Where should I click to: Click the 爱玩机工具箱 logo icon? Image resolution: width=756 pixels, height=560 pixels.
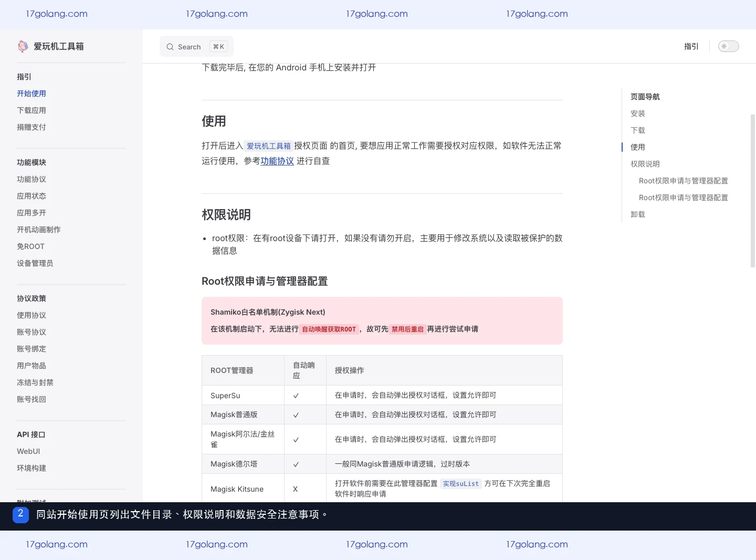click(23, 46)
